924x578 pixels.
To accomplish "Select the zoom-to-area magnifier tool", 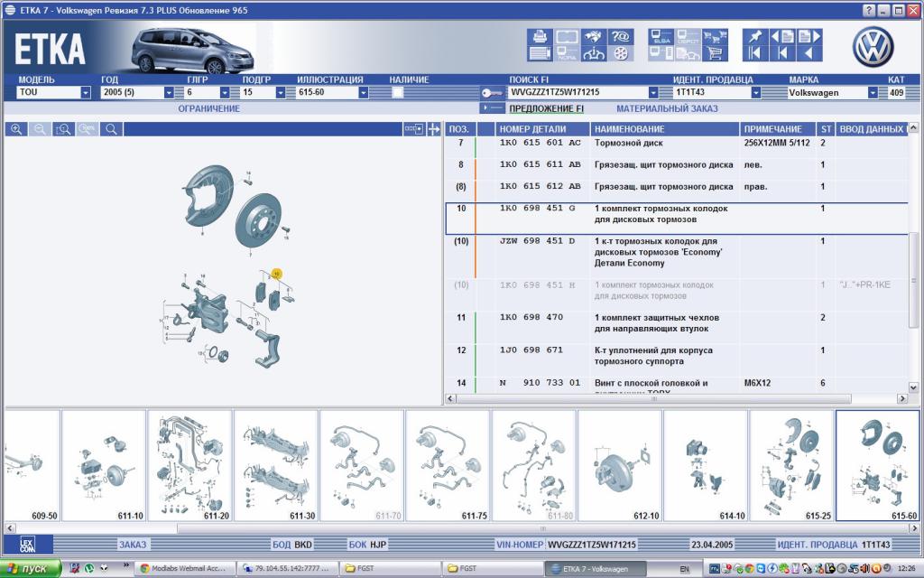I will (x=63, y=129).
